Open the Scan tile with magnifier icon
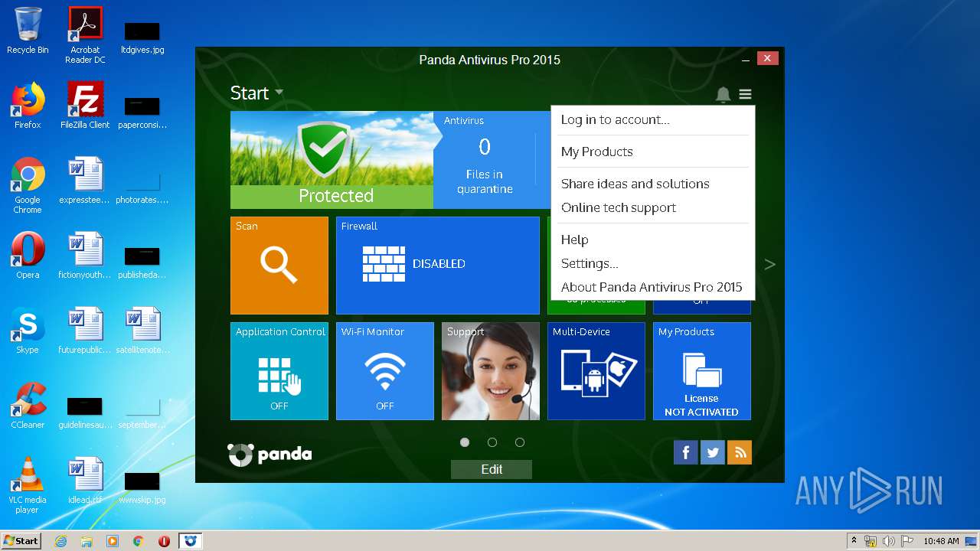 point(279,265)
